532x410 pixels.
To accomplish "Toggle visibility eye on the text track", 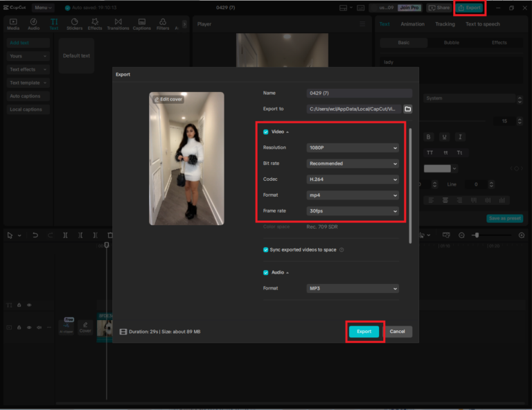I will coord(29,305).
